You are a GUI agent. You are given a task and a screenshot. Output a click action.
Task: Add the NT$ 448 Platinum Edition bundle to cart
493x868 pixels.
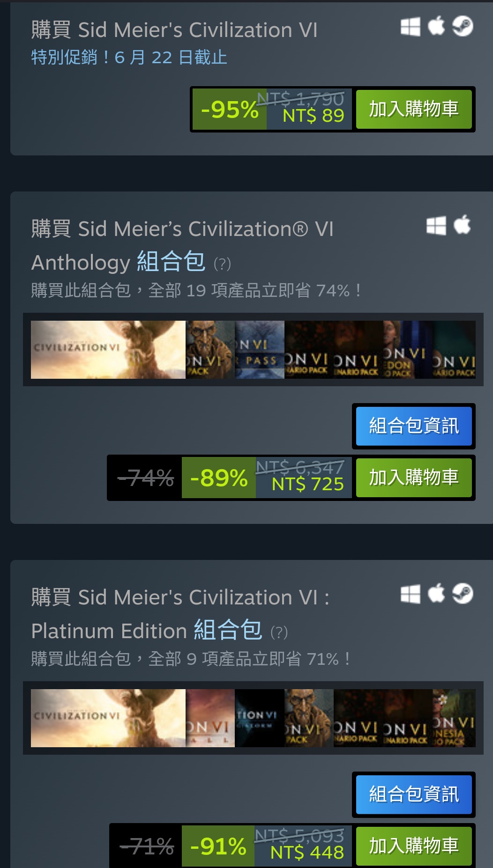click(x=414, y=846)
